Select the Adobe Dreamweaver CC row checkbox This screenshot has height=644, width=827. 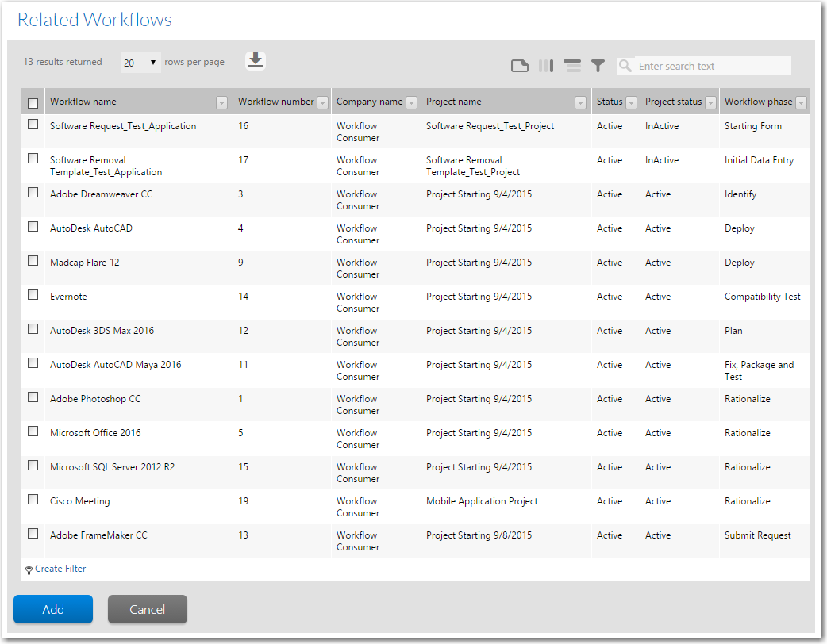[33, 193]
